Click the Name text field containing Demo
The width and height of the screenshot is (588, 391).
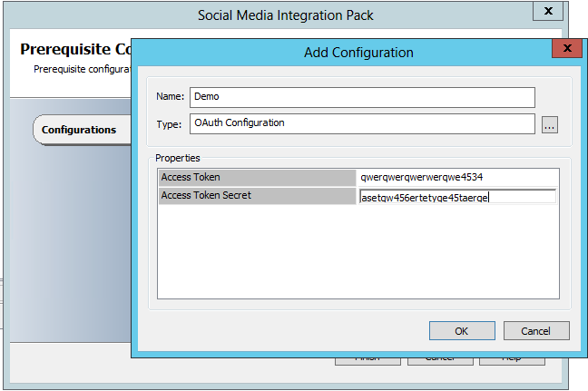coord(361,97)
